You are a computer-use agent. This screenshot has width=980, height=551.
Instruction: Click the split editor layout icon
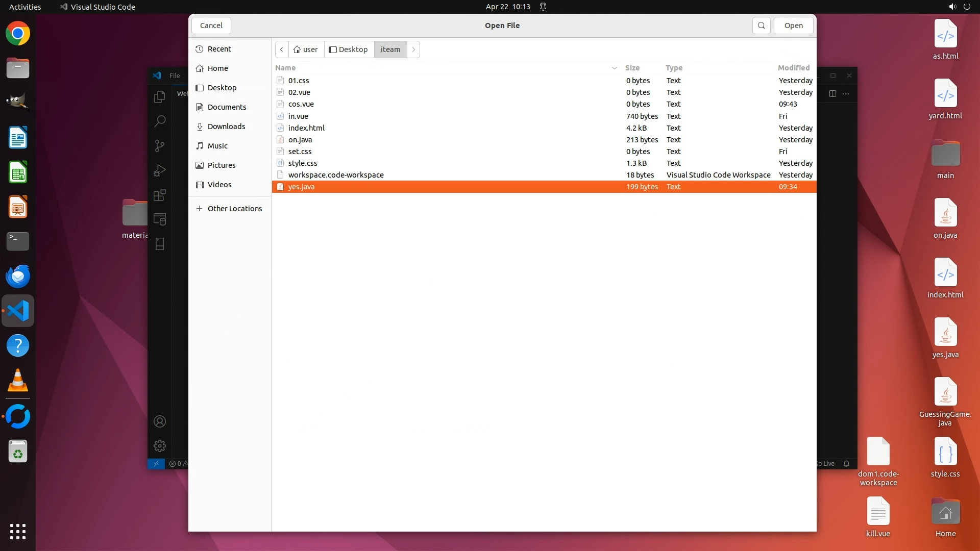coord(832,93)
